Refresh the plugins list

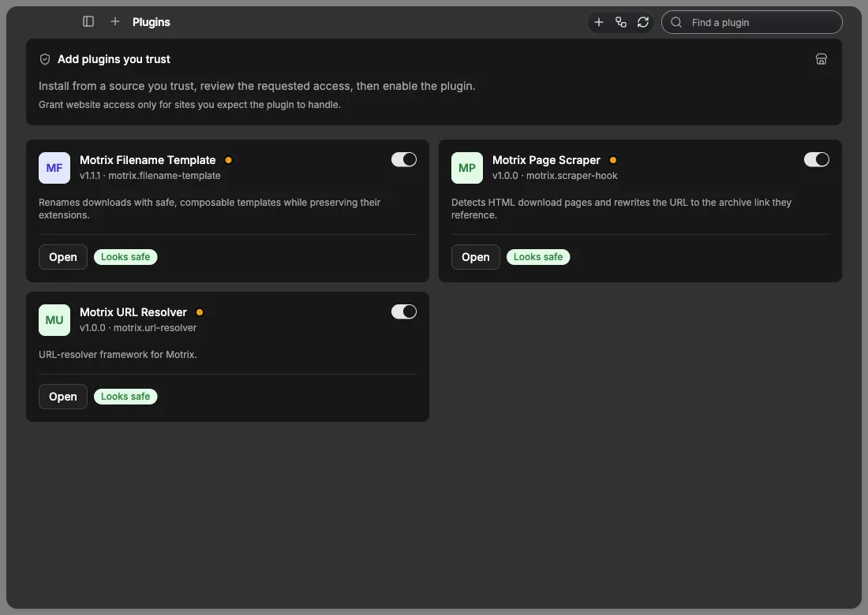[x=642, y=22]
